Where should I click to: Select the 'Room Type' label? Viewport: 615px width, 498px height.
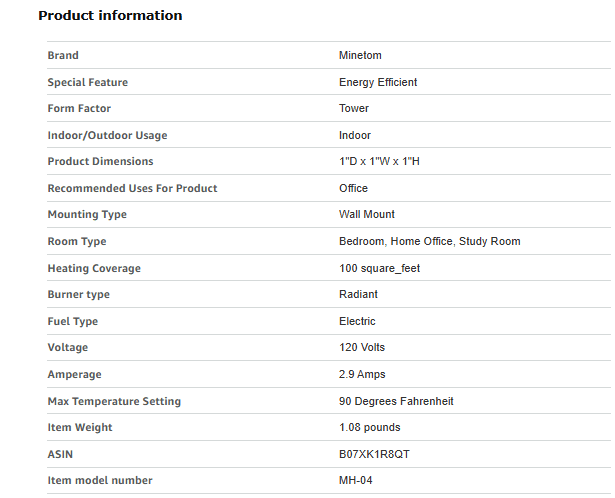click(x=77, y=242)
